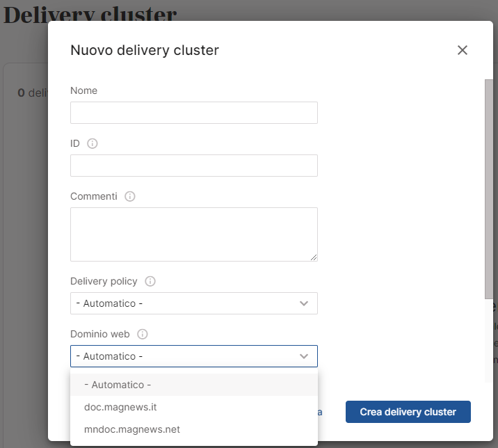Focus the Nome text field
This screenshot has width=498, height=448.
click(x=193, y=113)
